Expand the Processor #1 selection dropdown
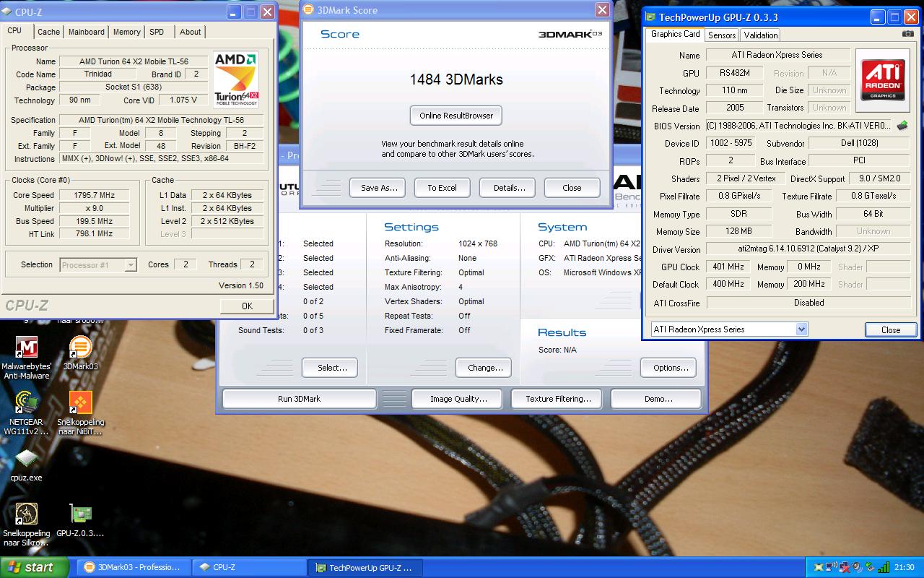 coord(131,265)
